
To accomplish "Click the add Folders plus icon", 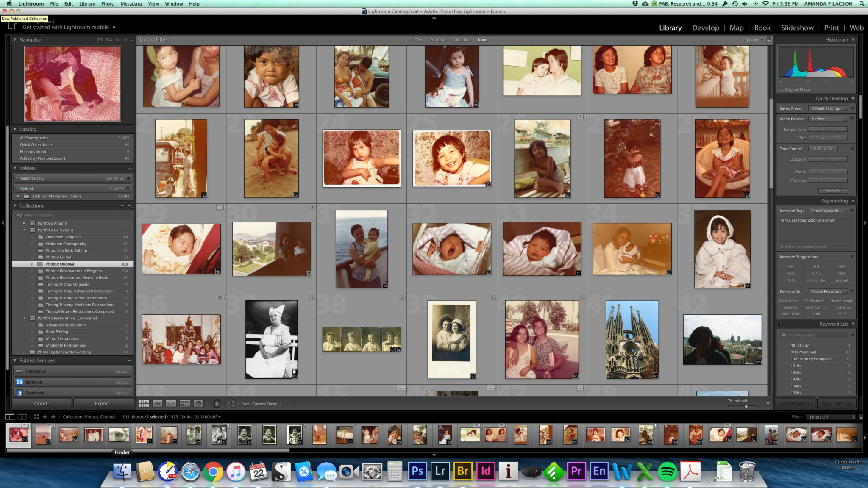I will 130,168.
